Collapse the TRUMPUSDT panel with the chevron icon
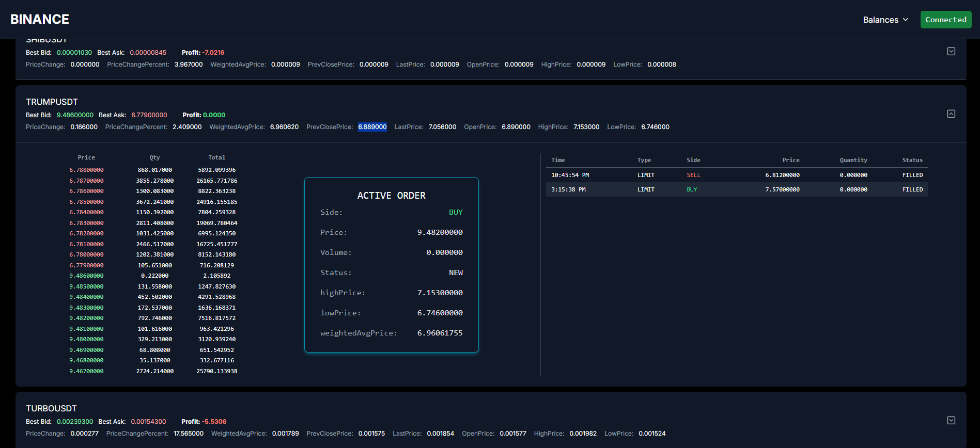 click(x=951, y=114)
